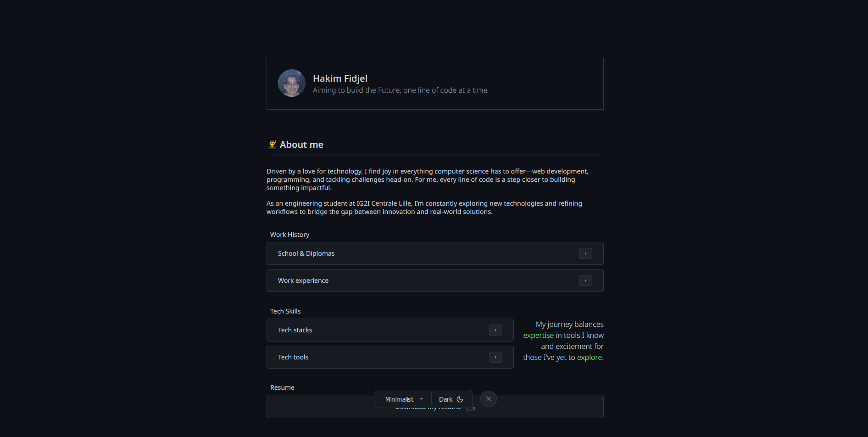This screenshot has width=868, height=437.
Task: Open the Minimalist style dropdown
Action: (403, 399)
